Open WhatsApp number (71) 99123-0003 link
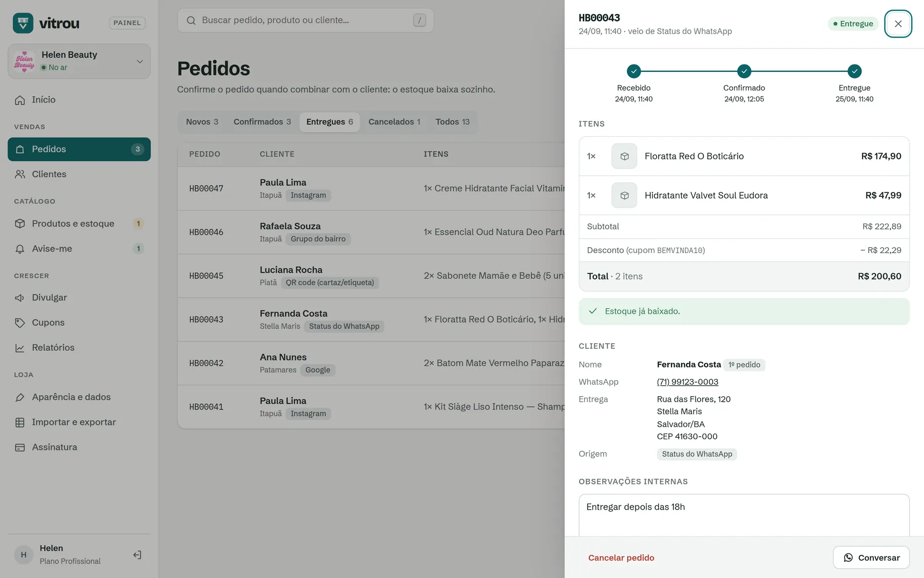The width and height of the screenshot is (924, 578). (x=687, y=382)
